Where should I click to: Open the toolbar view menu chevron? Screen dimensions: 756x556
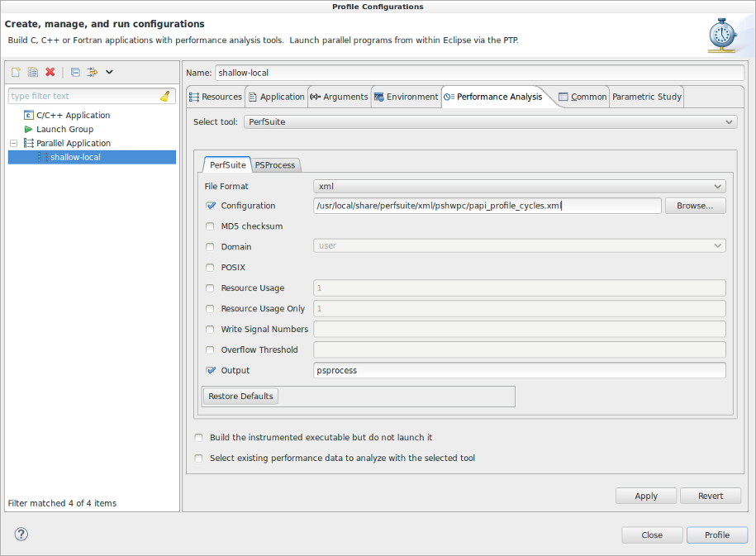tap(109, 73)
